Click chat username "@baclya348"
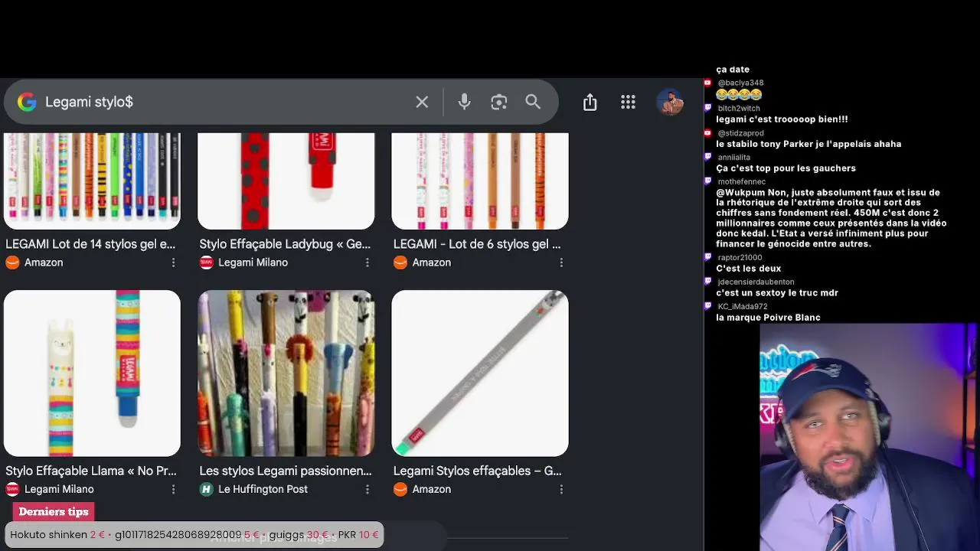Image resolution: width=980 pixels, height=551 pixels. tap(740, 83)
